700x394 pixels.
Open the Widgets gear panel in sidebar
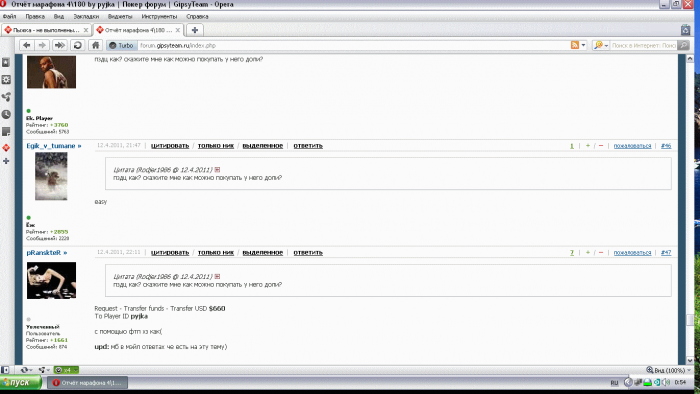point(6,80)
